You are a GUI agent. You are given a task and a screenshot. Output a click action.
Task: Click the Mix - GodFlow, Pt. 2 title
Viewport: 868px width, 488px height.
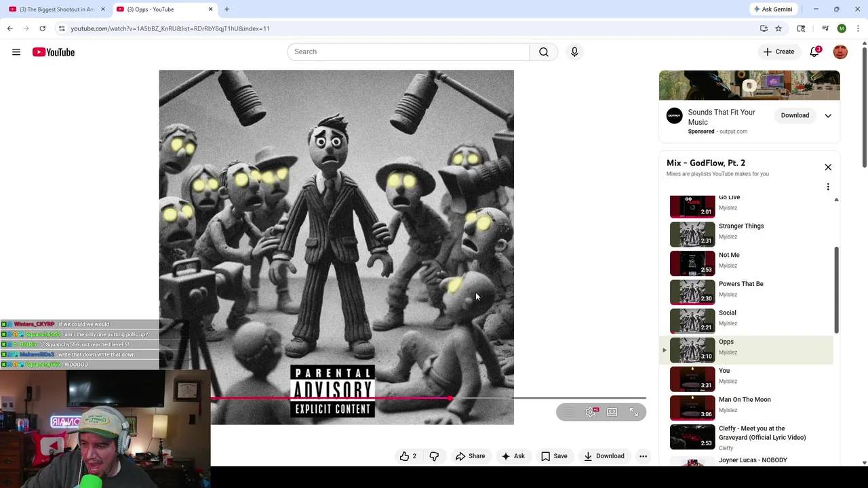[706, 163]
